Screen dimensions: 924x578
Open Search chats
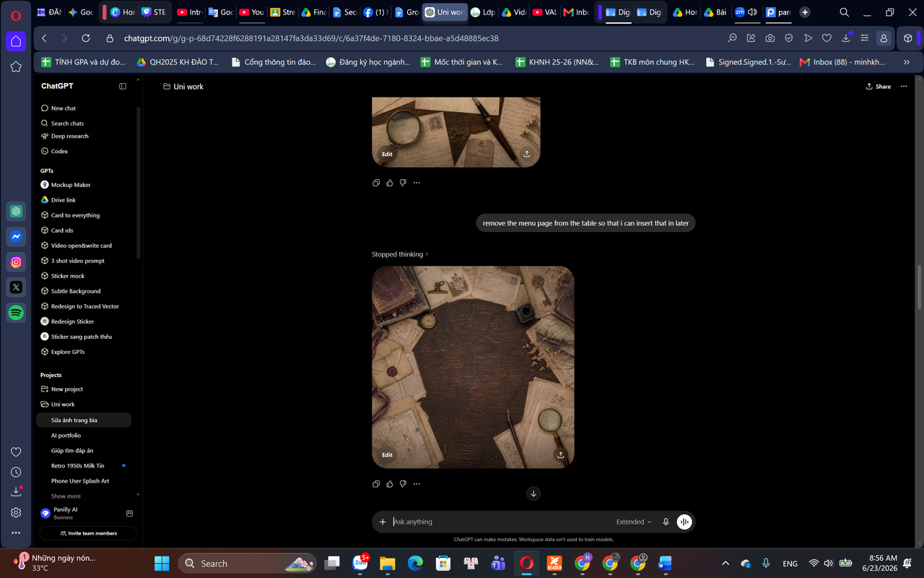(x=86, y=123)
